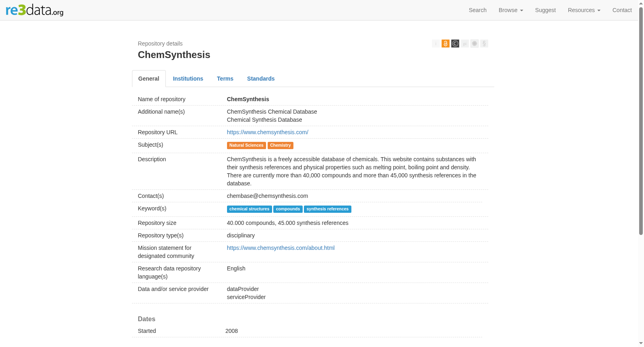This screenshot has height=347, width=644.
Task: Click the 'Dates' section heading
Action: click(147, 319)
